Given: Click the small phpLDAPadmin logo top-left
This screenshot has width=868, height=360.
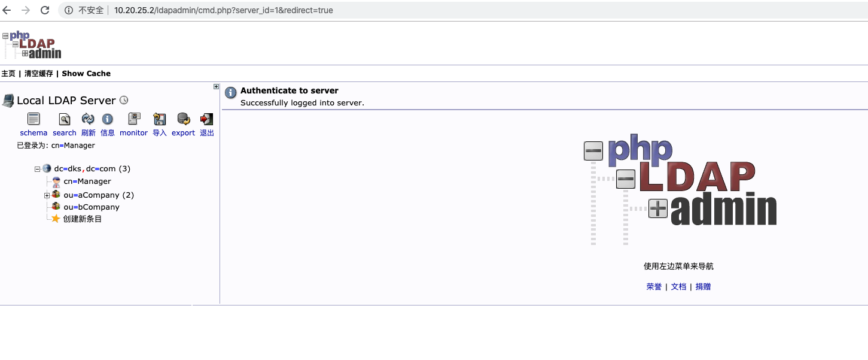Looking at the screenshot, I should (x=32, y=44).
